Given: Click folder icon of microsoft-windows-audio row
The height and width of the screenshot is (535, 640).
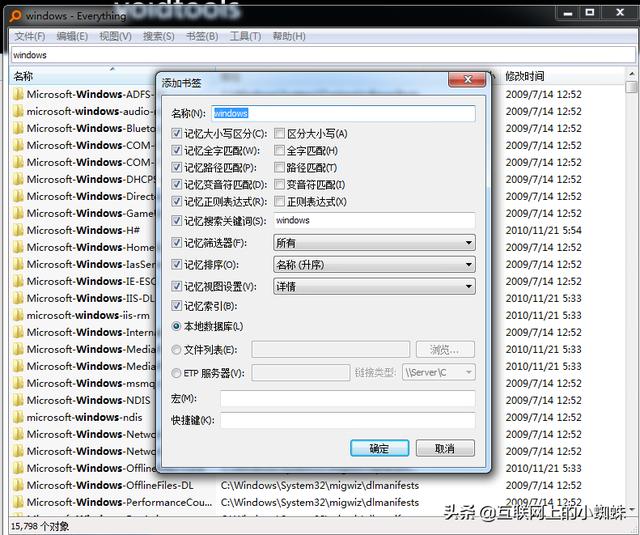Looking at the screenshot, I should tap(18, 111).
